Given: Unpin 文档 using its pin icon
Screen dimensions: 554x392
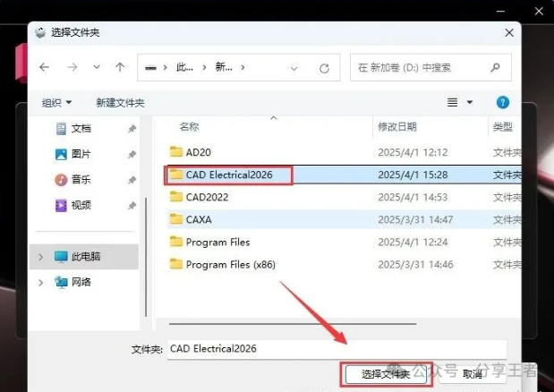Looking at the screenshot, I should 132,129.
